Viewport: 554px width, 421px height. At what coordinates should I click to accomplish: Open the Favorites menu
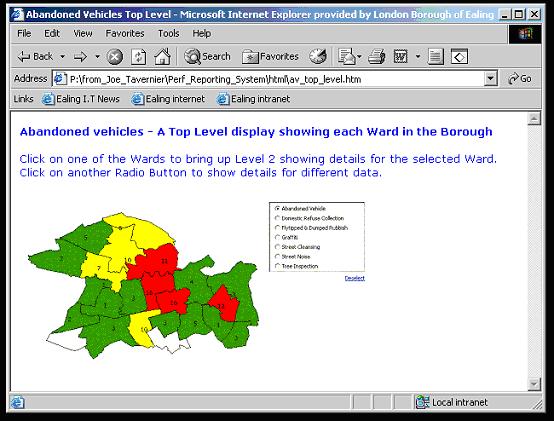[125, 34]
